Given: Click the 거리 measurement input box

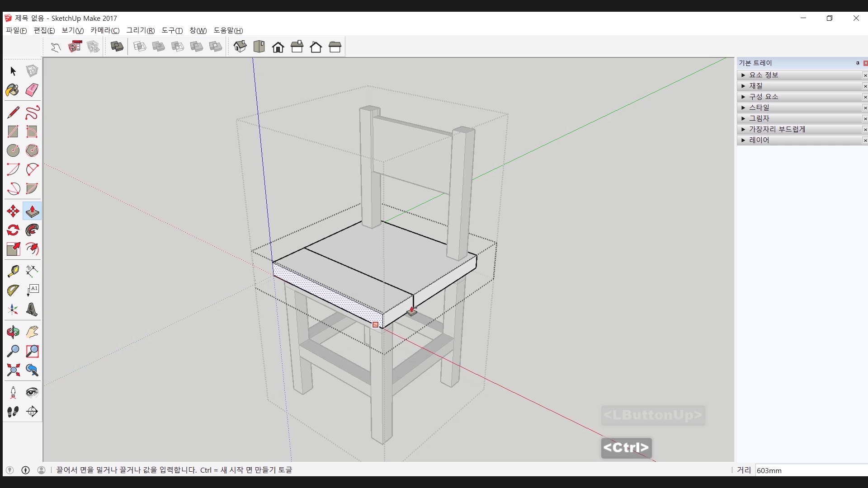Looking at the screenshot, I should pyautogui.click(x=810, y=470).
